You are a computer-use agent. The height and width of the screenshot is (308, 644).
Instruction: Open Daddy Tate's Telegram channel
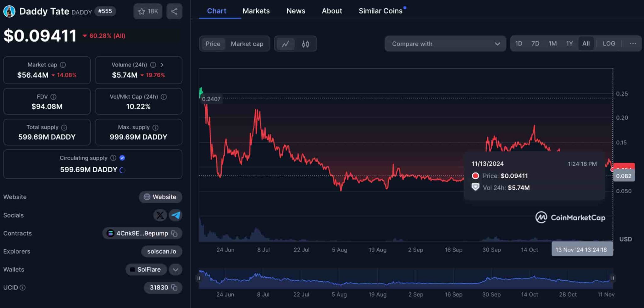click(176, 215)
